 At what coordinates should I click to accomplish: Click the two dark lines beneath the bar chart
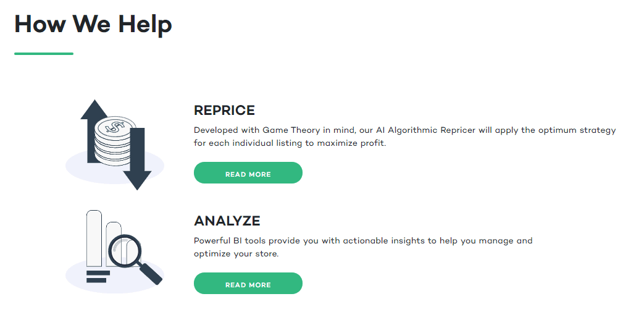pos(98,276)
